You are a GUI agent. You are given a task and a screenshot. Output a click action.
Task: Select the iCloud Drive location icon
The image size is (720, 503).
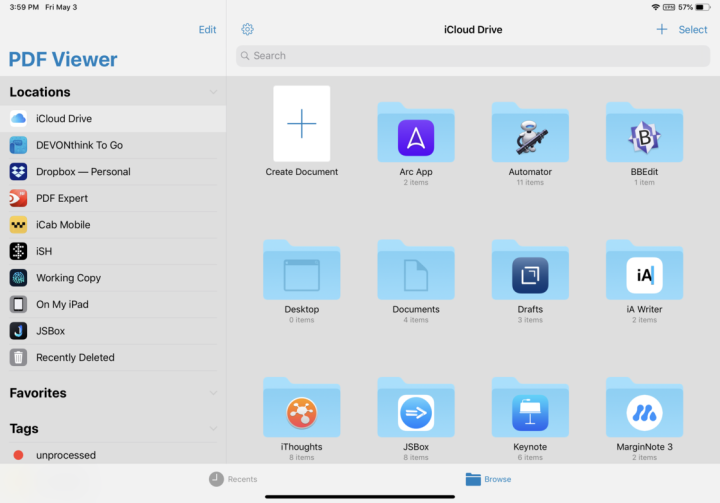(x=18, y=119)
